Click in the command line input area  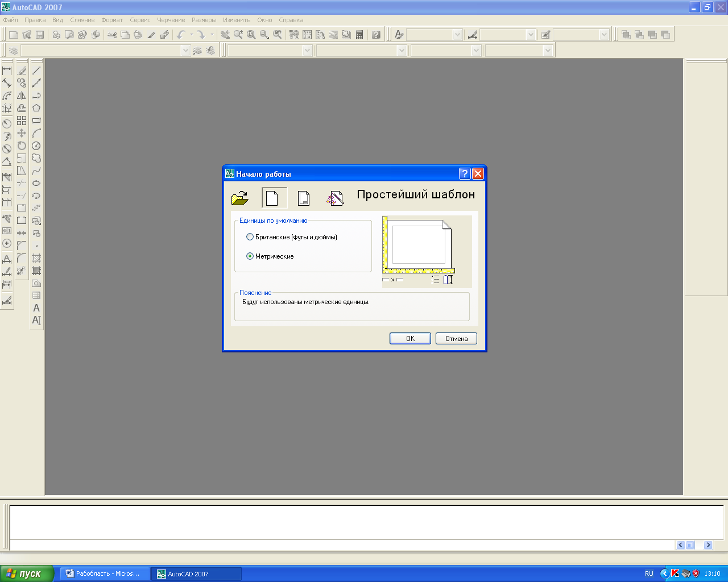[341, 545]
